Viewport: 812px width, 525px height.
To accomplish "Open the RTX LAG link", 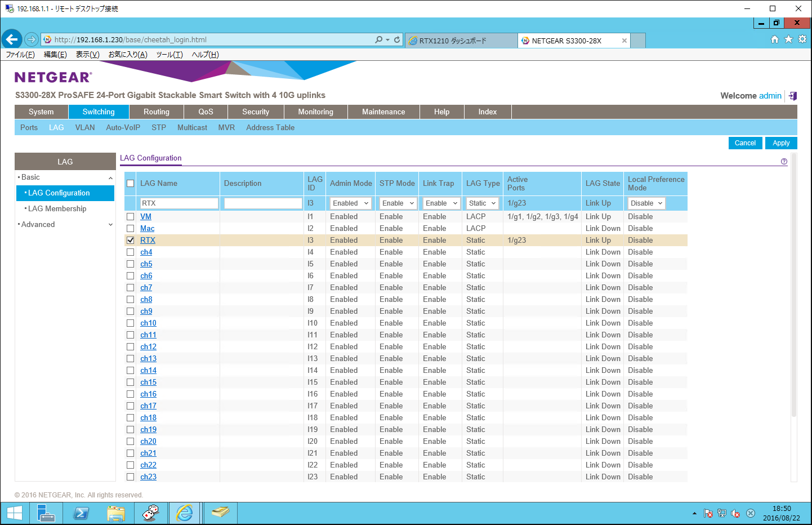I will pyautogui.click(x=148, y=240).
